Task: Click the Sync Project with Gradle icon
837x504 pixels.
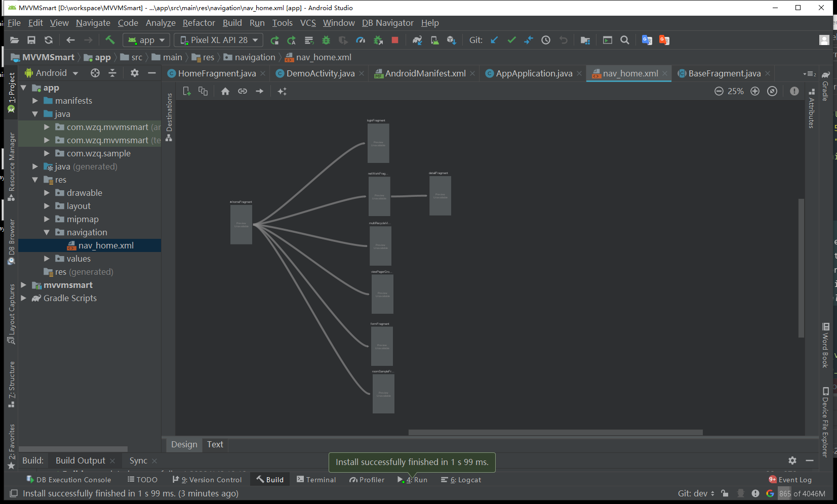Action: coord(417,40)
